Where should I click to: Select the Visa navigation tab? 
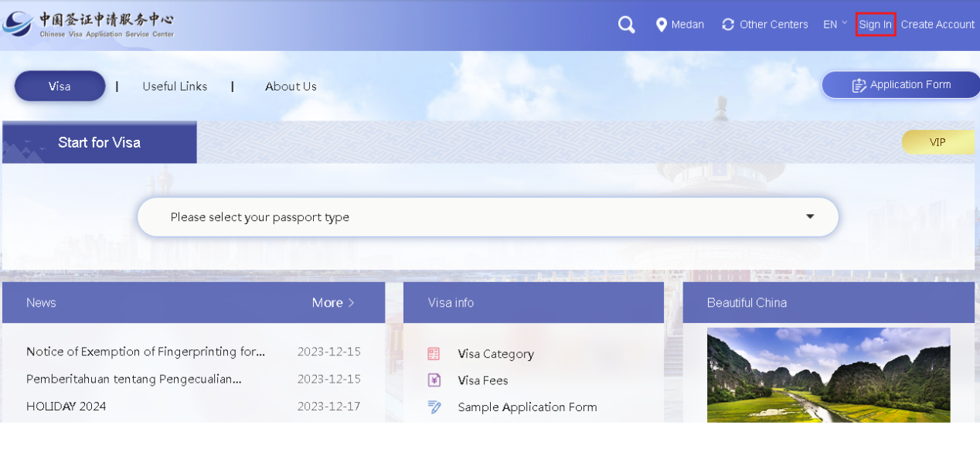(x=60, y=87)
